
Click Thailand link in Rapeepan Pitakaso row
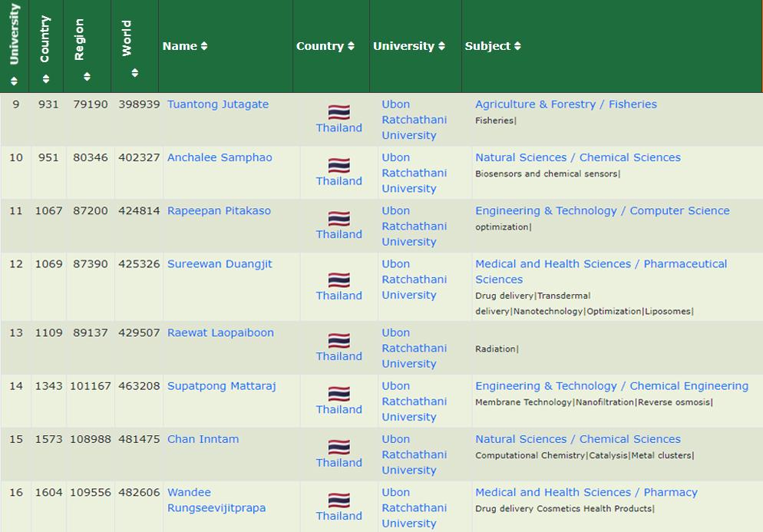tap(339, 234)
